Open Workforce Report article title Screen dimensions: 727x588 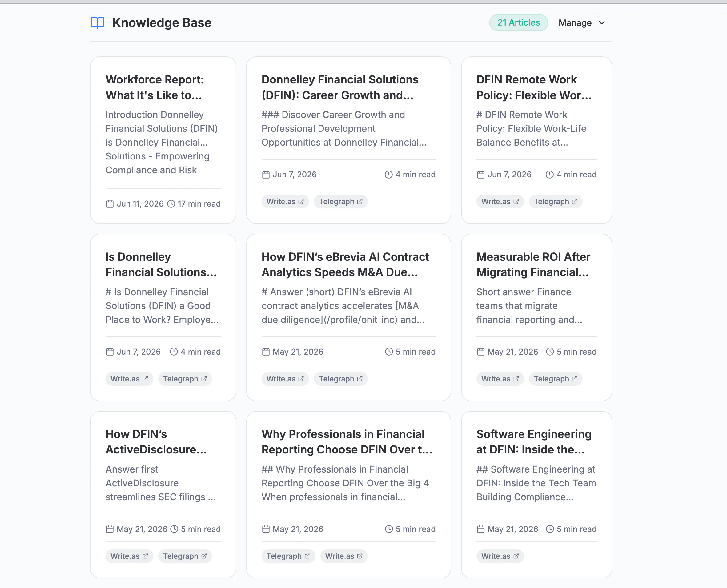[x=155, y=87]
